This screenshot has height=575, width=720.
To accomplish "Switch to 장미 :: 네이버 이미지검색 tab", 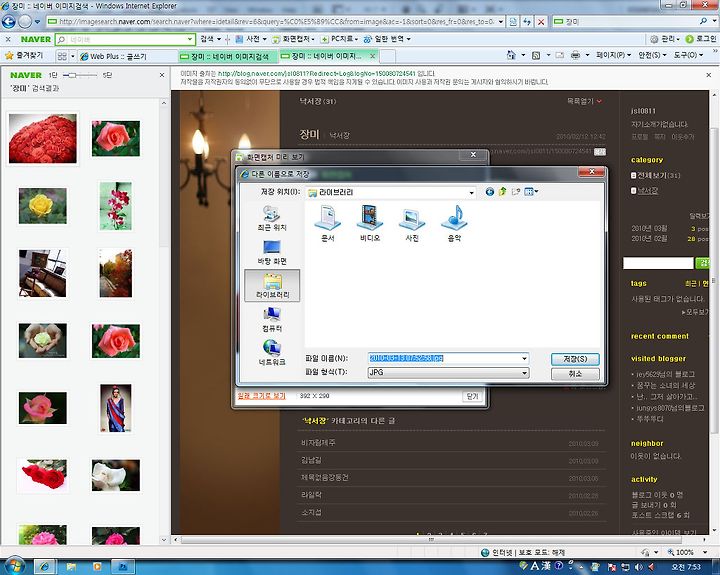I will click(229, 56).
